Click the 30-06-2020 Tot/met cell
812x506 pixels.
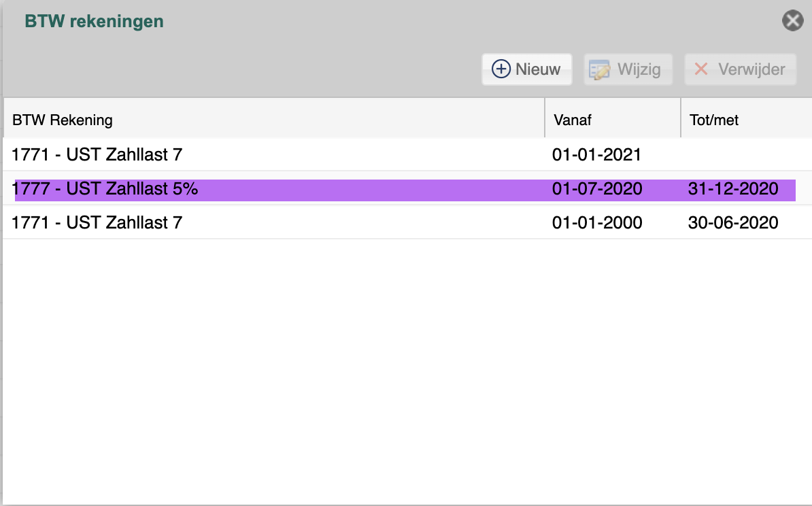tap(732, 222)
